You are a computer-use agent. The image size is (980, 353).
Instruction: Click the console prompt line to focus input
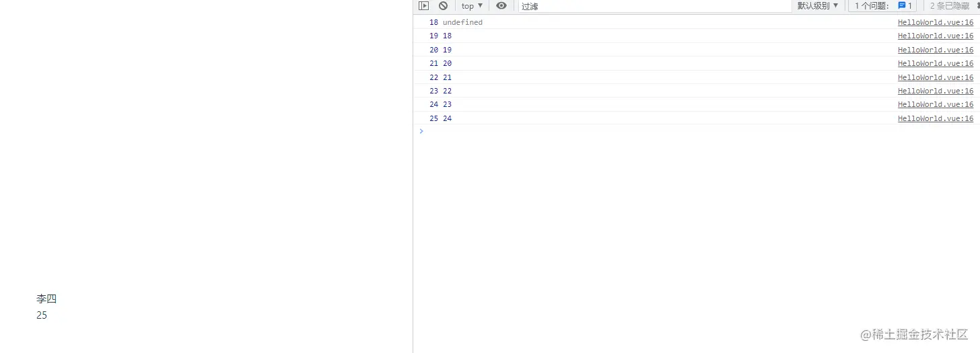pos(697,131)
